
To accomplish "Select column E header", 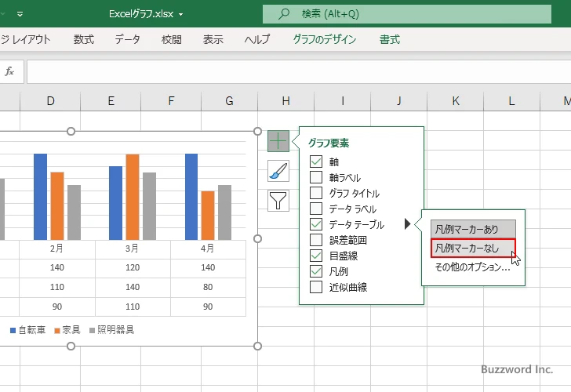I will point(111,101).
